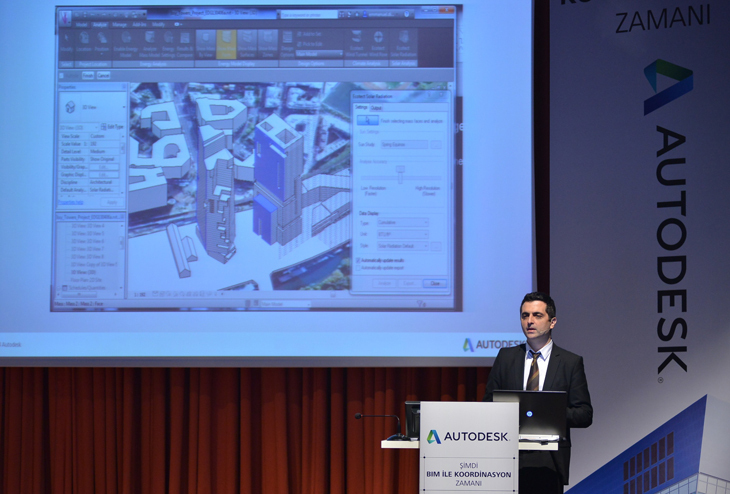The image size is (730, 494).
Task: Select 3D View: 3D View 6 in browser
Action: tap(88, 241)
